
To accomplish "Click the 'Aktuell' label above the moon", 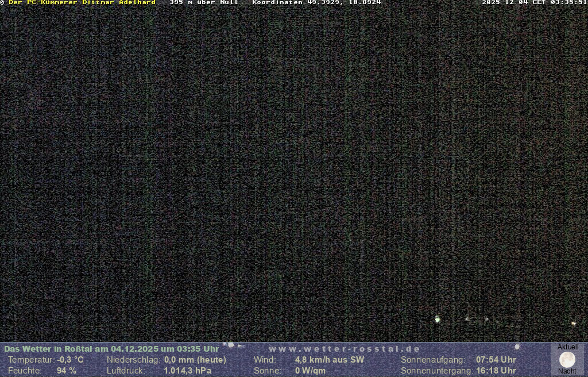I will pos(568,347).
